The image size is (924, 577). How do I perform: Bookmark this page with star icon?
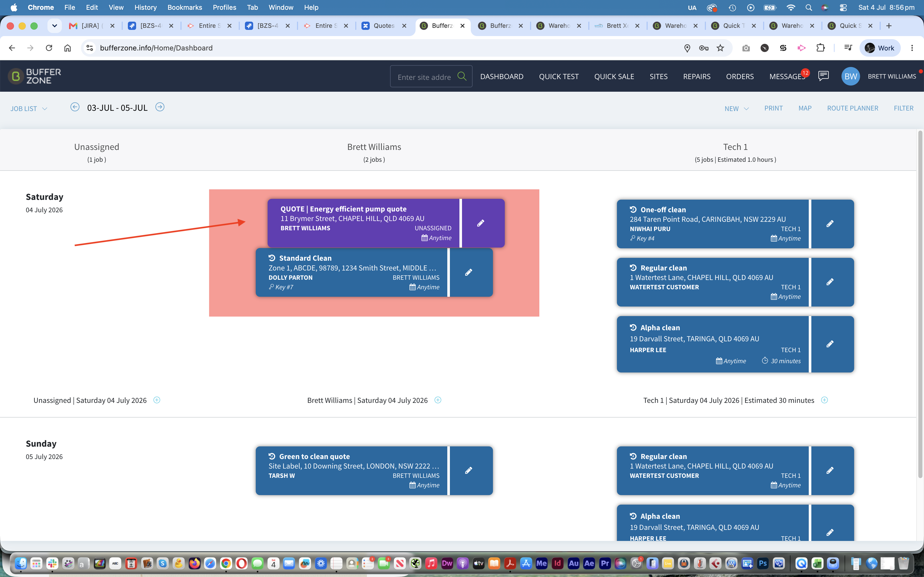click(720, 48)
